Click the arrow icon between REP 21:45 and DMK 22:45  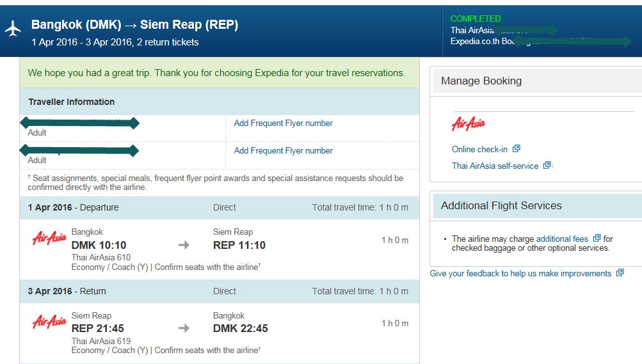click(184, 328)
